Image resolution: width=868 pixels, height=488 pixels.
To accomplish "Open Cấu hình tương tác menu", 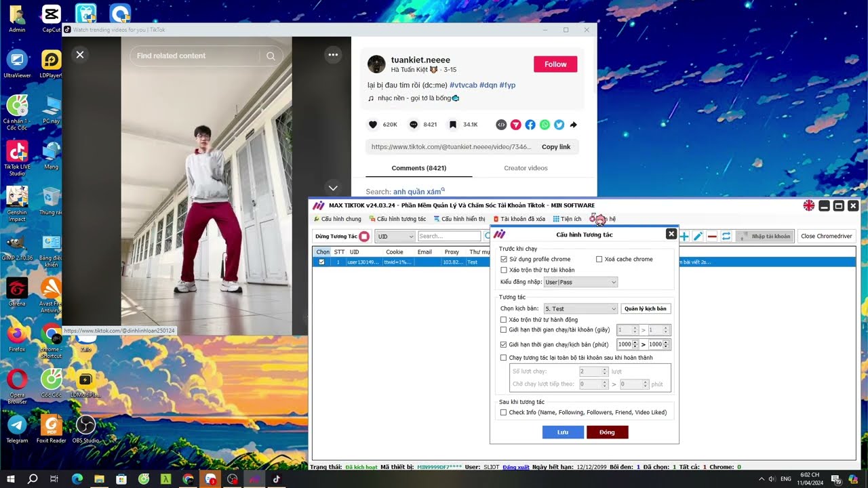I will tap(397, 219).
